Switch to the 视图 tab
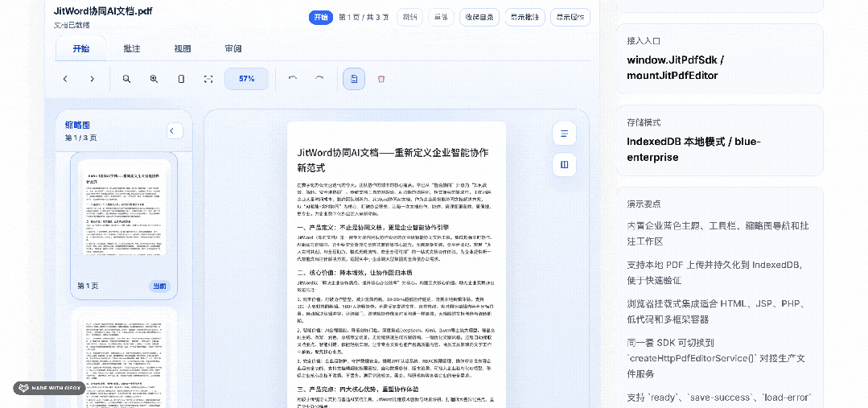Screen dimensions: 868x408 [183, 48]
